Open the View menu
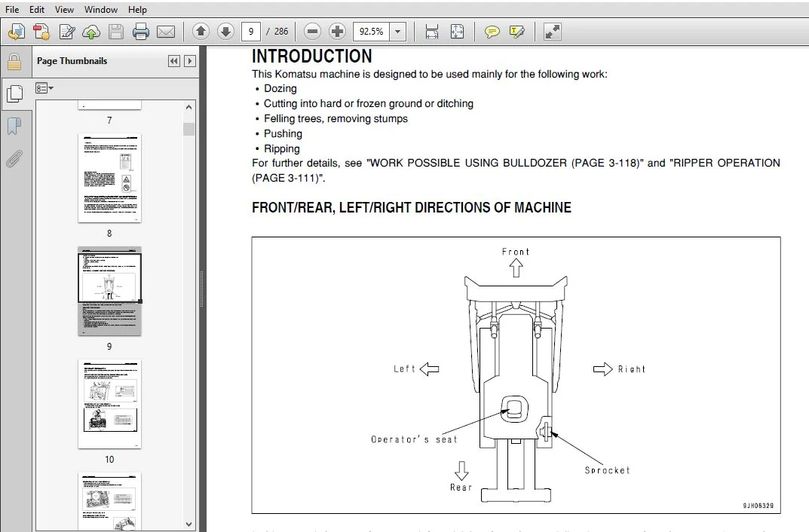Screen dimensions: 809x532 65,9
